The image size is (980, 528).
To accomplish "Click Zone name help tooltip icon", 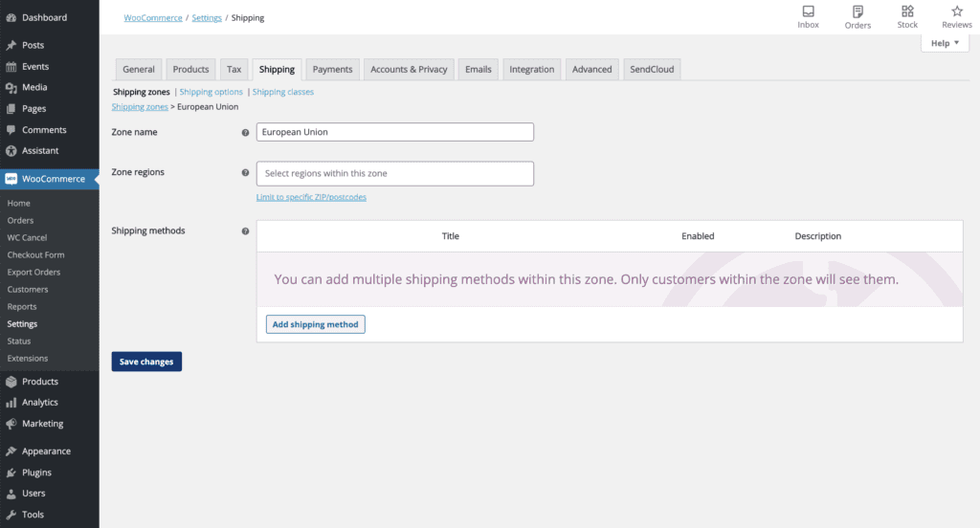I will pos(245,132).
